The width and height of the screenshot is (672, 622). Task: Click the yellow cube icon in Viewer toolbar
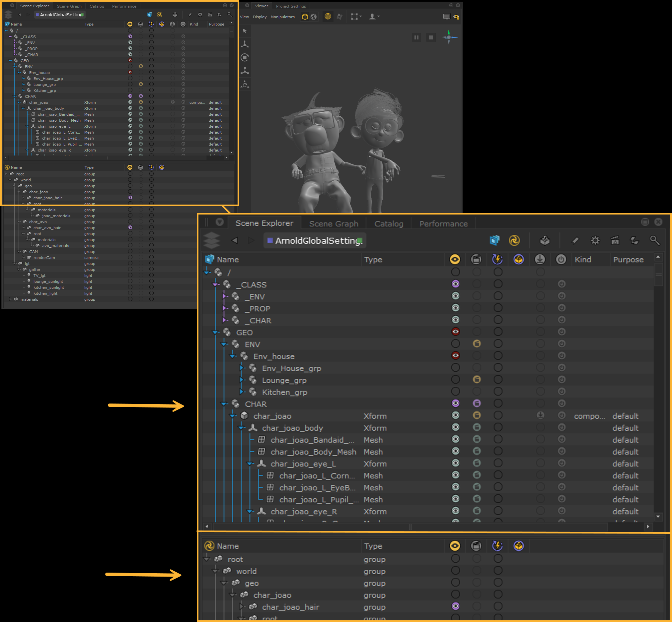click(305, 17)
